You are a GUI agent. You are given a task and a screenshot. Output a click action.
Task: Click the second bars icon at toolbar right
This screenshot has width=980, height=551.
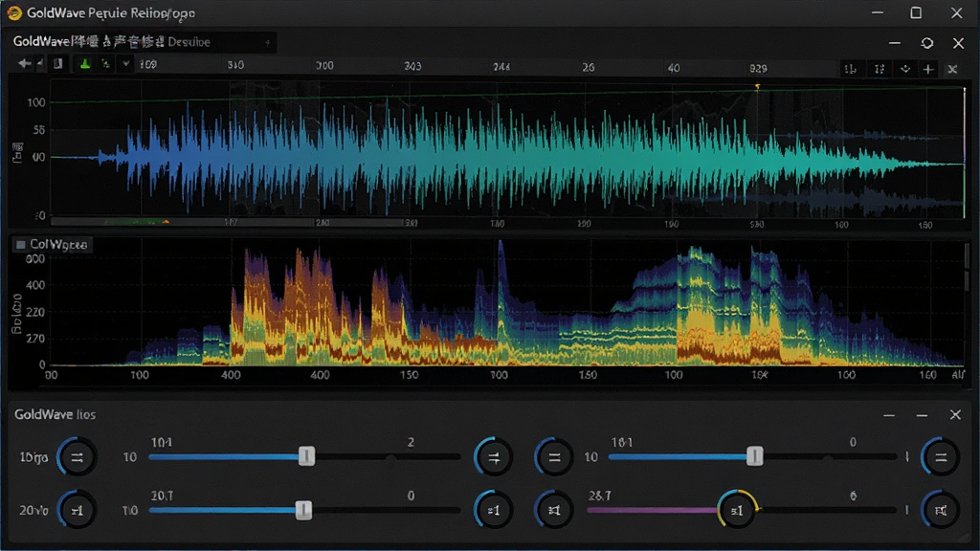[x=880, y=69]
